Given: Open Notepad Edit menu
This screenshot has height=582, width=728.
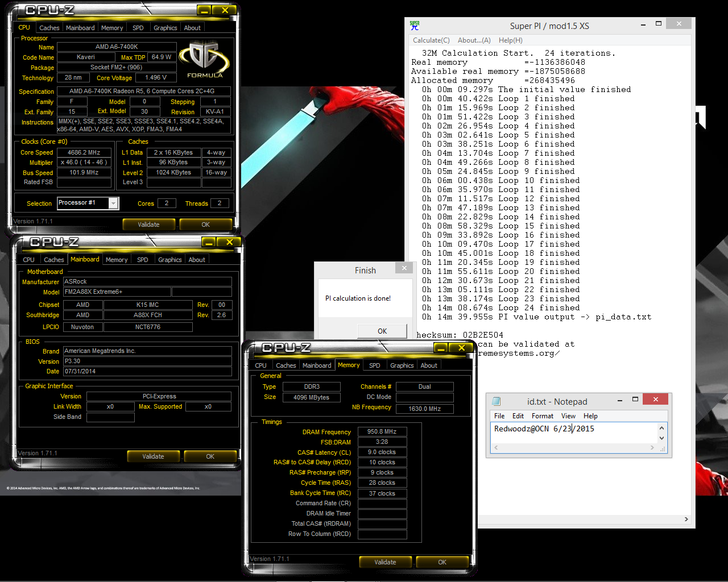Looking at the screenshot, I should (x=518, y=416).
